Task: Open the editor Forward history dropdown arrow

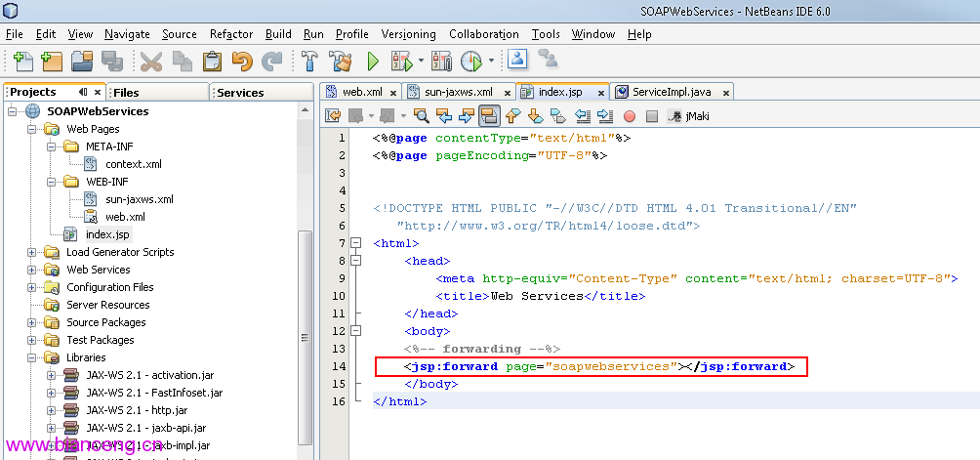Action: point(403,115)
